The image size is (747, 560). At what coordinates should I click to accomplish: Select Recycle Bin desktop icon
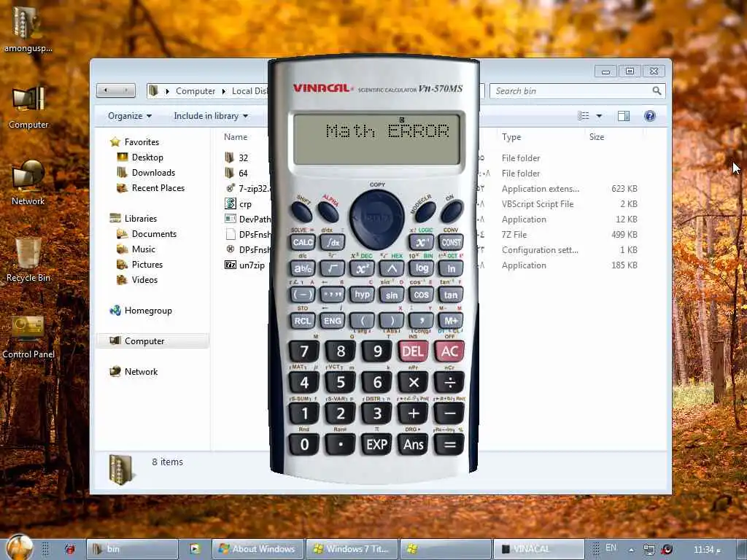pyautogui.click(x=28, y=260)
